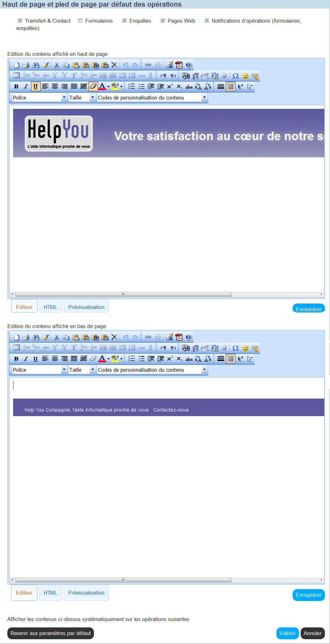Click bulleted list icon in footer editor
Screen dimensions: 330x644
point(141,359)
